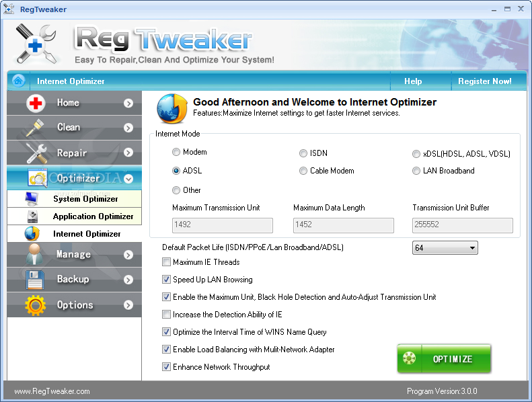
Task: Open the www.RegTweaker.com link
Action: click(x=52, y=391)
